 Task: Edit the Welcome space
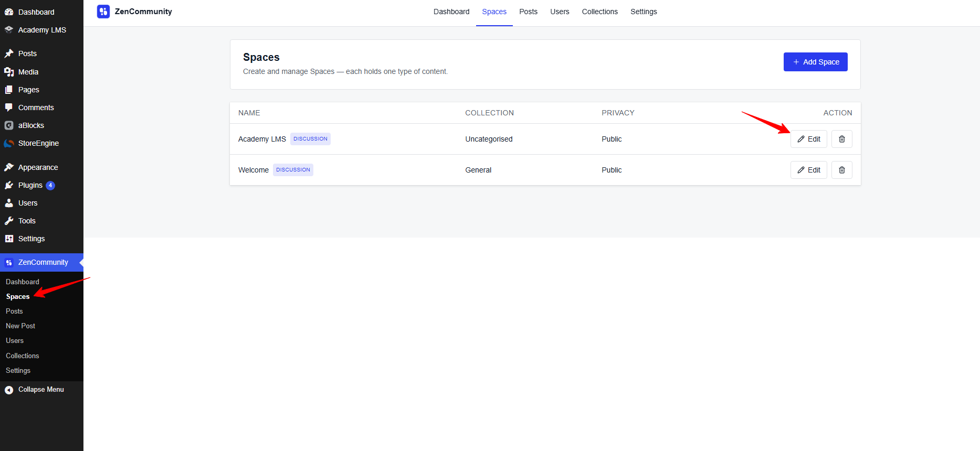pos(808,170)
